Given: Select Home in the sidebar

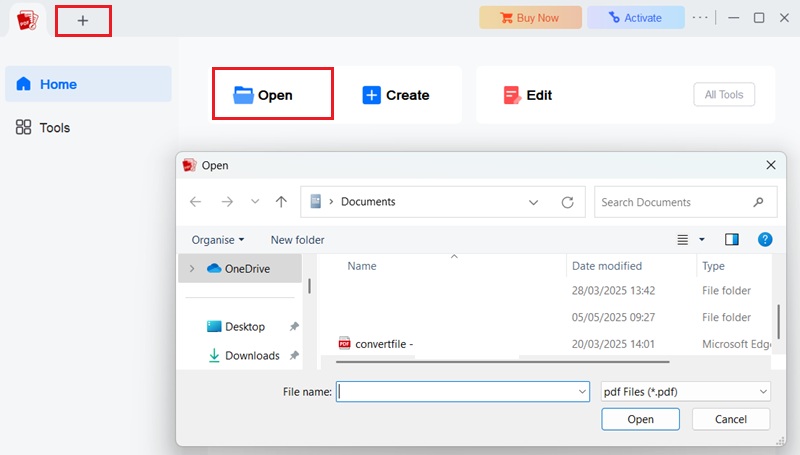Looking at the screenshot, I should click(88, 84).
